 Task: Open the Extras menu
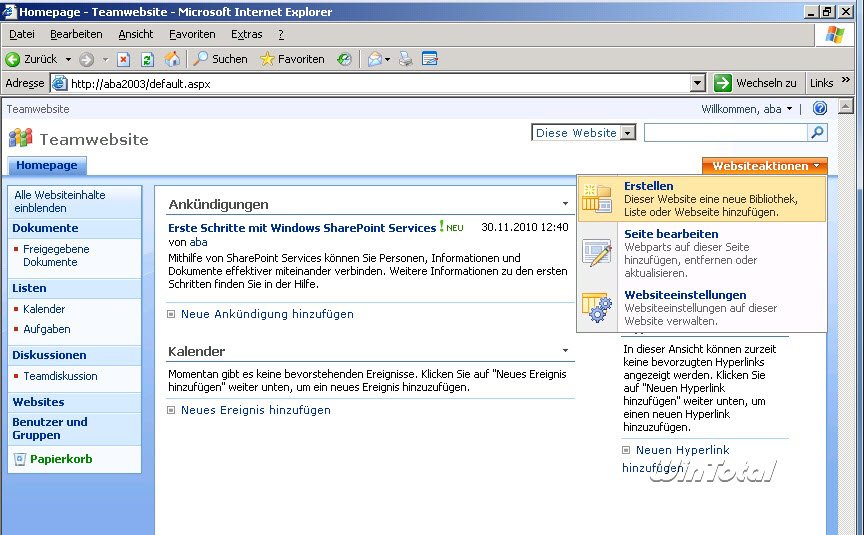[246, 34]
